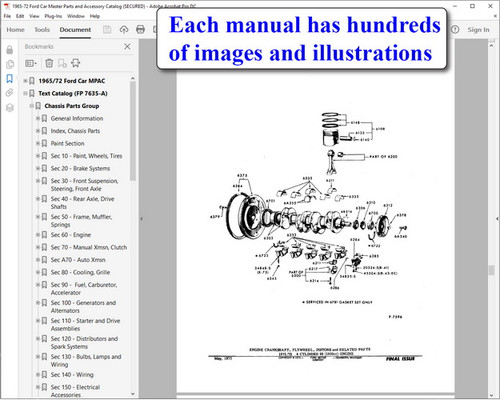Image resolution: width=500 pixels, height=400 pixels.
Task: Click the Print icon in toolbar
Action: [140, 30]
